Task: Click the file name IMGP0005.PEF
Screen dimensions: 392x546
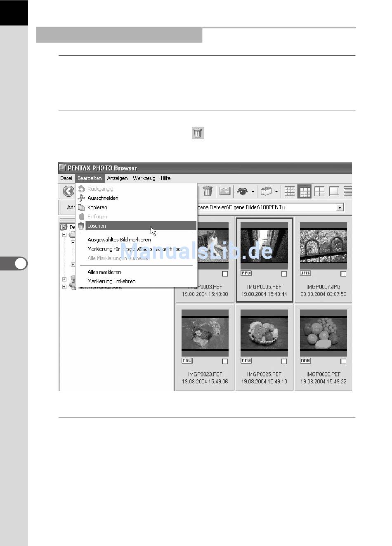Action: pyautogui.click(x=264, y=287)
